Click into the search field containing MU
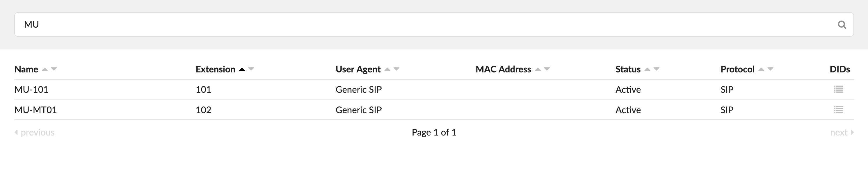The width and height of the screenshot is (868, 171). (x=404, y=24)
